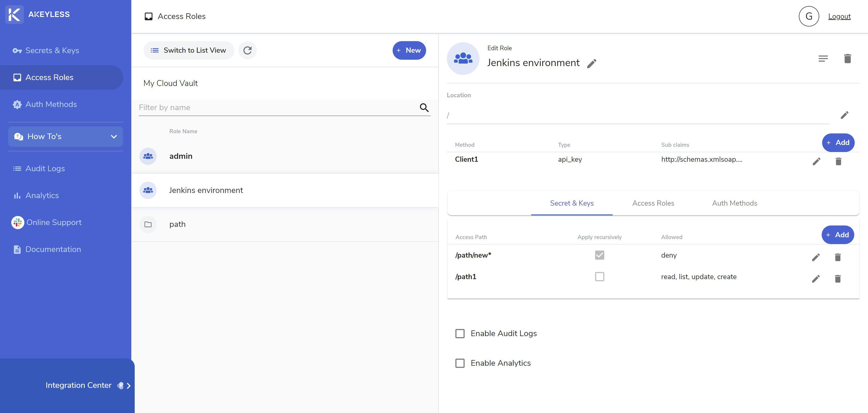Click the api_key type value
Screen dimensions: 868x413
coord(570,159)
